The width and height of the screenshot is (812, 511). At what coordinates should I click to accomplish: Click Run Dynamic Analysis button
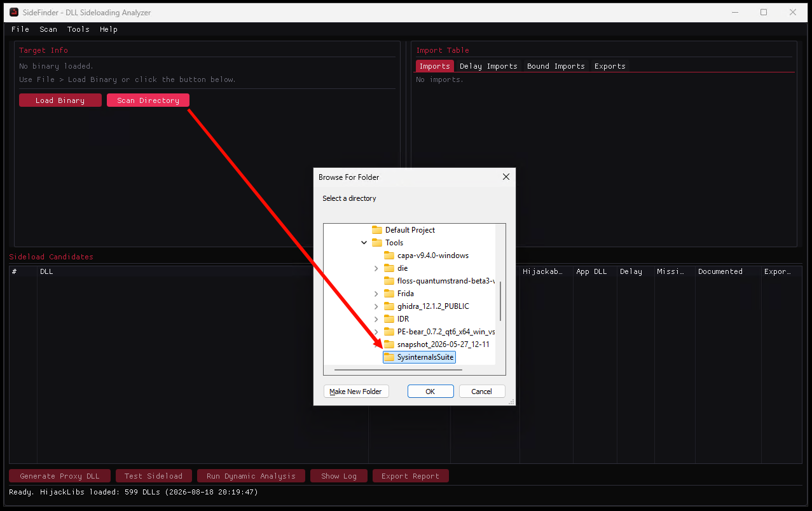251,476
